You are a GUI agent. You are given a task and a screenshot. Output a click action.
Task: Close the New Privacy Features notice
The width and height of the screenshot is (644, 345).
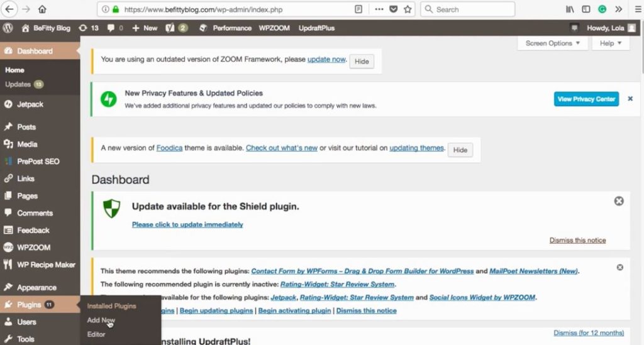[x=630, y=99]
